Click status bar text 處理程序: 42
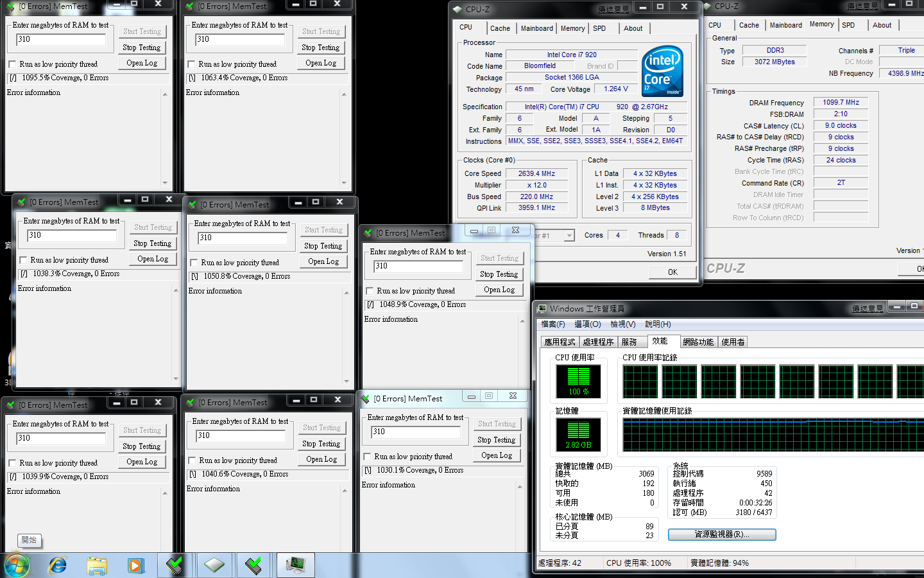This screenshot has height=578, width=924. 560,563
